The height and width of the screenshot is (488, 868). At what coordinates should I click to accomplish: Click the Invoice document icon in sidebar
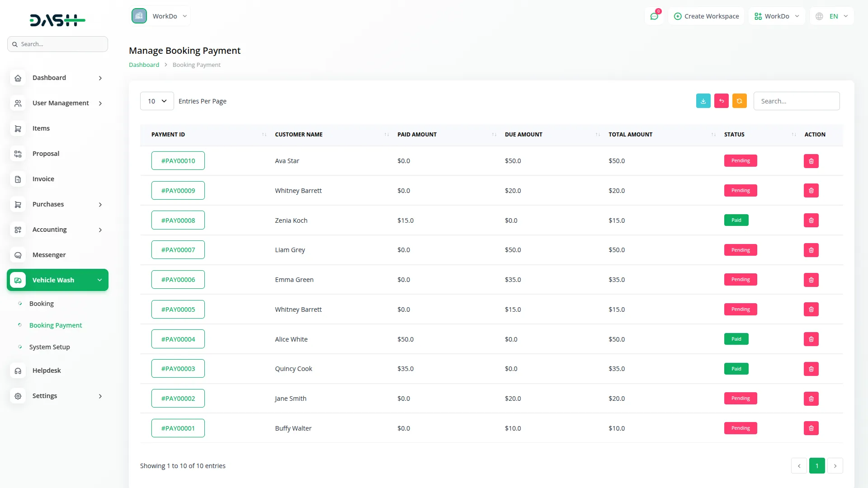click(18, 179)
